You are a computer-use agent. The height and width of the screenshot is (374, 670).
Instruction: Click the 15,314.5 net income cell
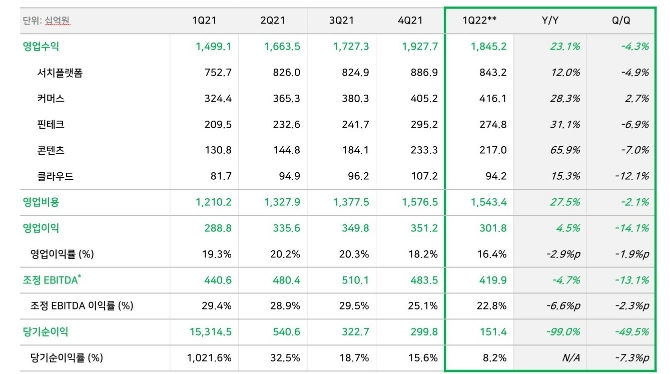point(211,332)
